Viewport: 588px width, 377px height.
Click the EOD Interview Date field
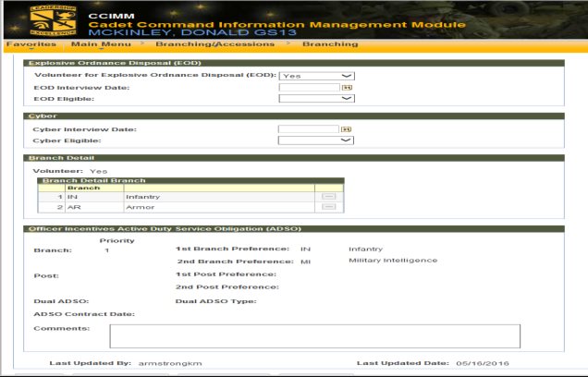coord(309,87)
